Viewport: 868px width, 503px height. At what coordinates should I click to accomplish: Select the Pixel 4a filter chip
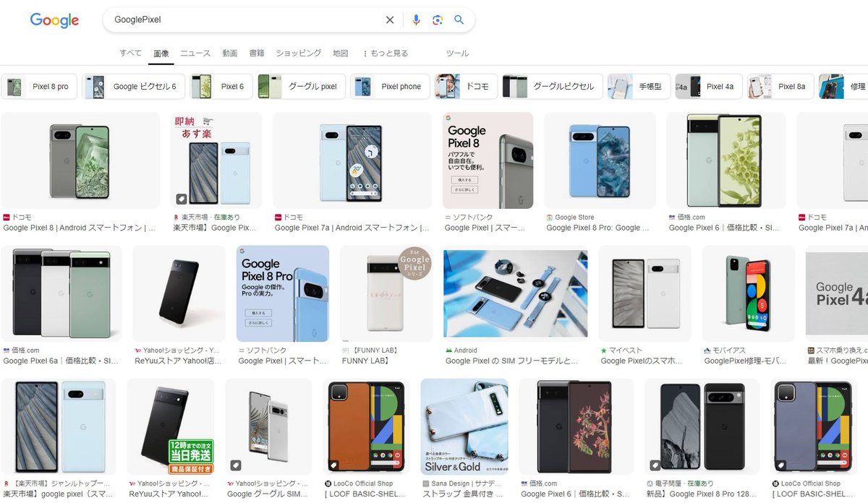click(x=708, y=86)
